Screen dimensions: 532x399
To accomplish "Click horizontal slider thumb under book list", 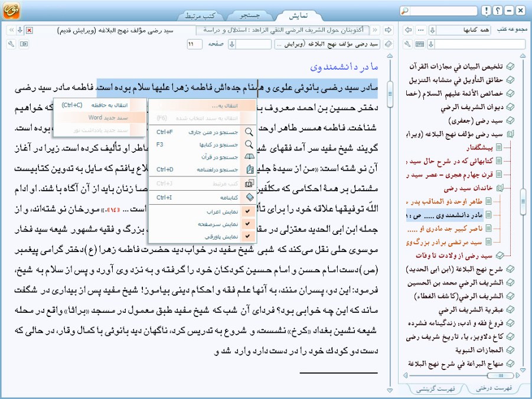I will coord(501,375).
